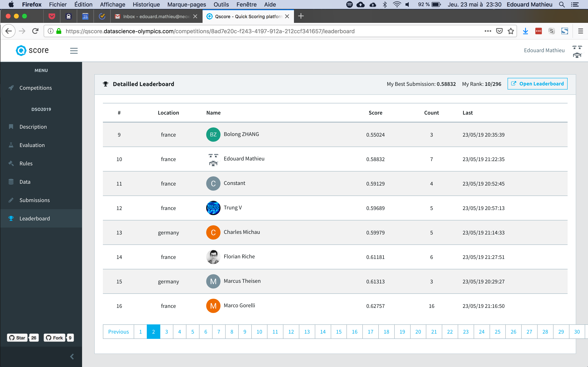Open Competitions in sidebar menu
The width and height of the screenshot is (588, 367).
pyautogui.click(x=36, y=88)
